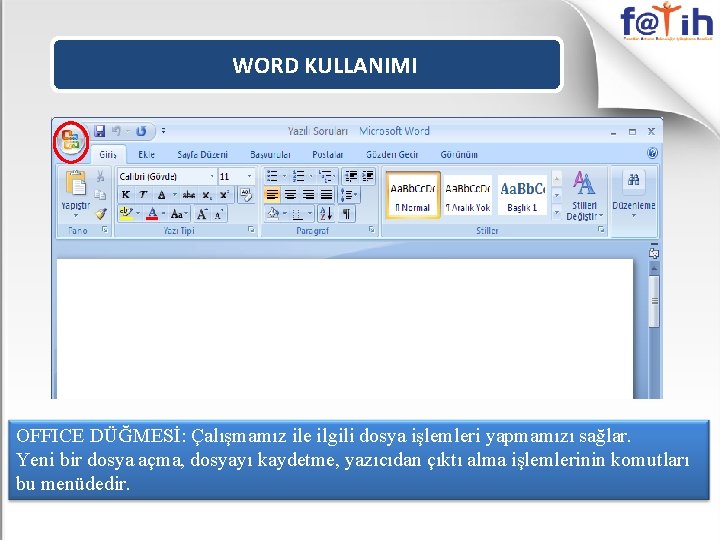The image size is (720, 540).
Task: Toggle Italic (T) formatting
Action: (143, 195)
